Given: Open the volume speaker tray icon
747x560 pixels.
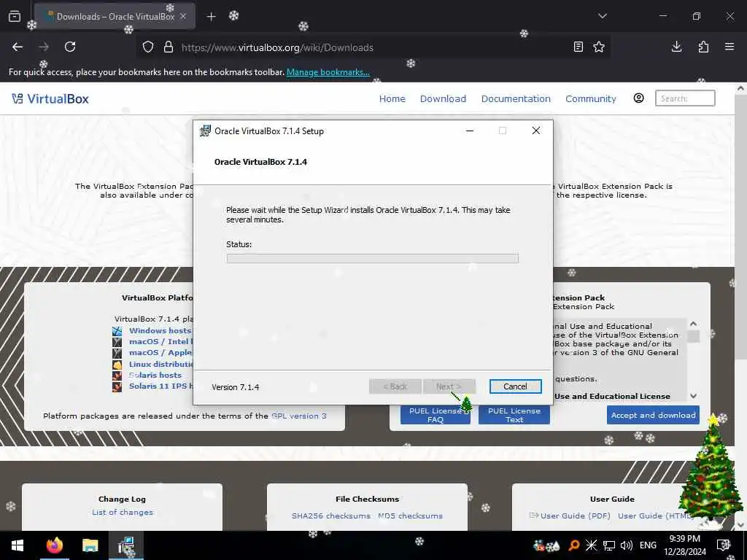Looking at the screenshot, I should coord(627,545).
